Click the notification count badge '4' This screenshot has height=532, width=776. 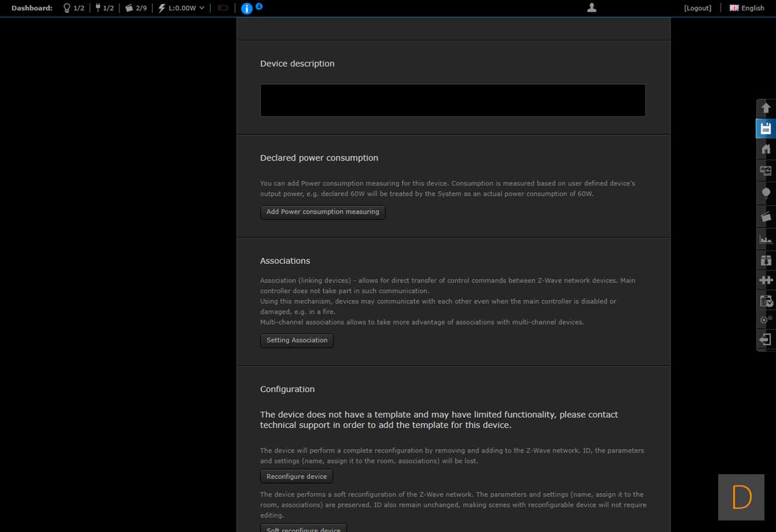pos(259,6)
